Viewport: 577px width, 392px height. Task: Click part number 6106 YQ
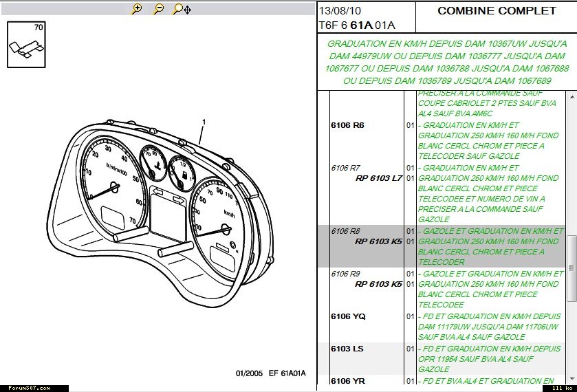tap(348, 316)
